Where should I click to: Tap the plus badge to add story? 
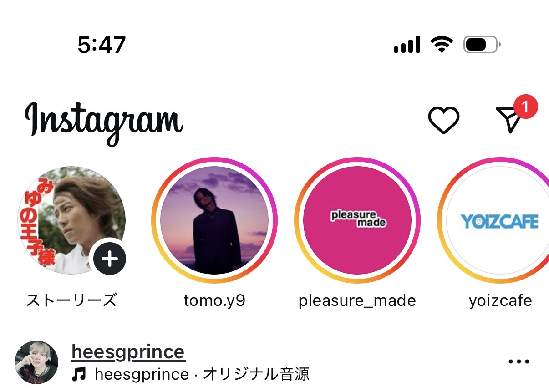[x=110, y=259]
